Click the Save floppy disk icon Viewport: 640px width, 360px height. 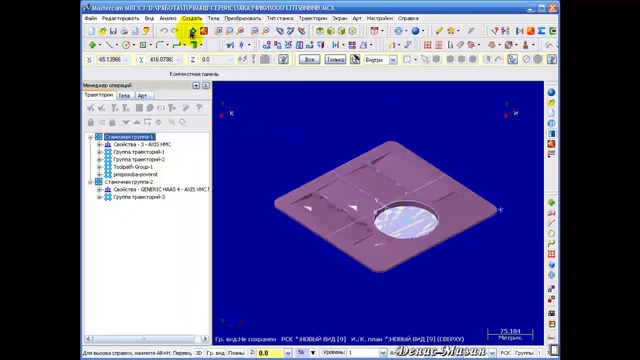[x=113, y=31]
